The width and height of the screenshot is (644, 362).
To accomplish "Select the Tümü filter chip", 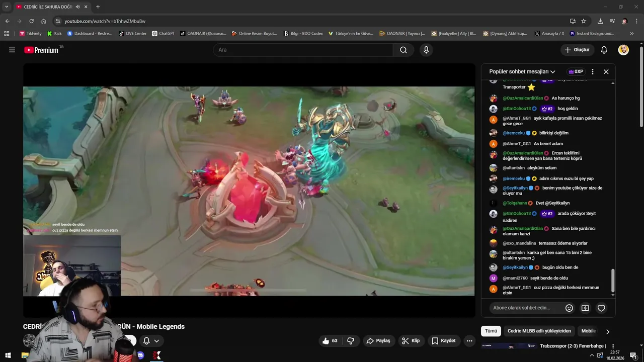I will pyautogui.click(x=491, y=331).
